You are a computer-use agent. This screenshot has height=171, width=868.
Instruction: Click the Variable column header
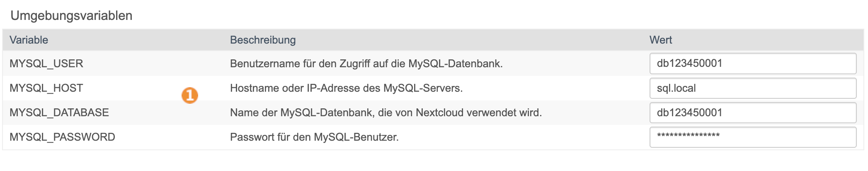click(29, 40)
